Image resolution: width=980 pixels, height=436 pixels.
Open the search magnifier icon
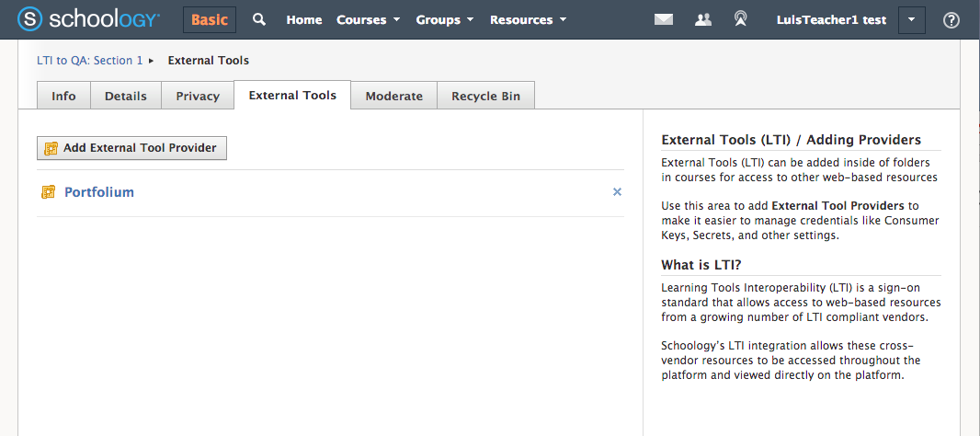259,19
